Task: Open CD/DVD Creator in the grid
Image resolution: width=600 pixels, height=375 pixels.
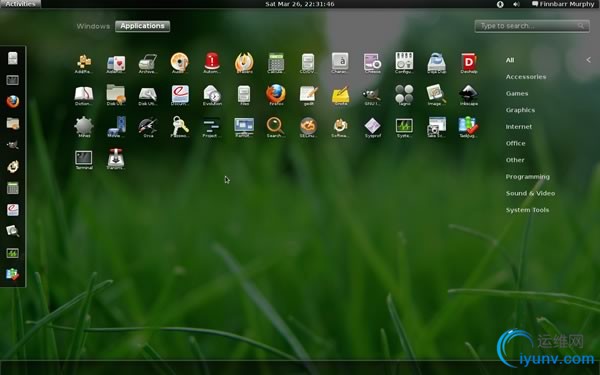Action: pos(308,62)
